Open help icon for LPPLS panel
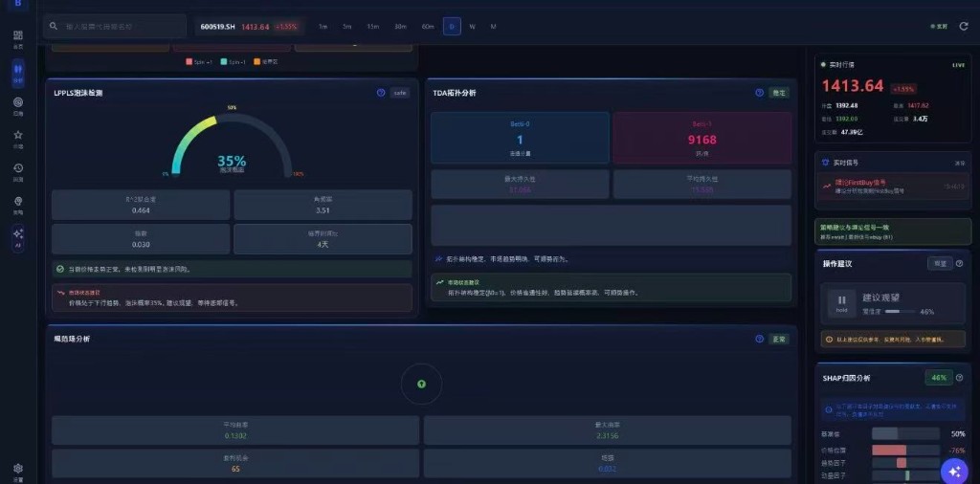 (x=381, y=93)
